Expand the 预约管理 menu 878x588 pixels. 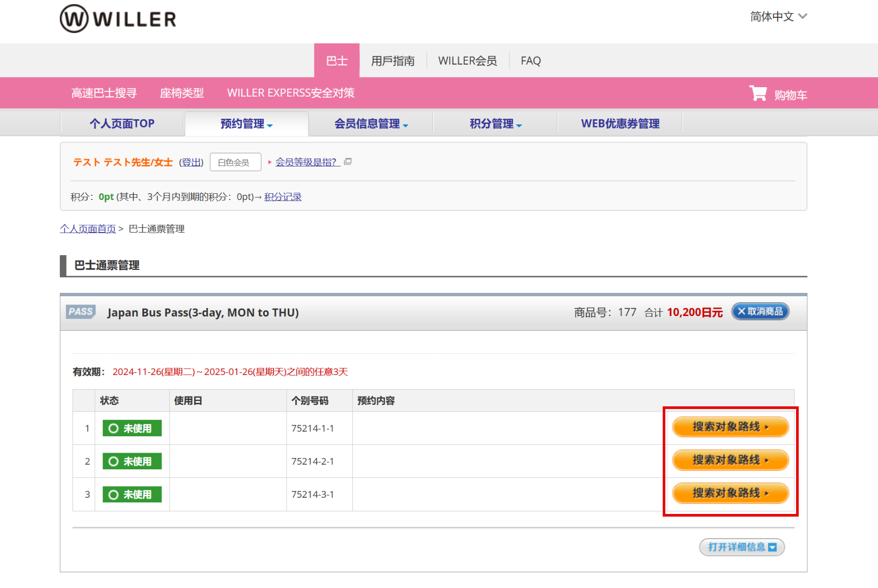[246, 124]
